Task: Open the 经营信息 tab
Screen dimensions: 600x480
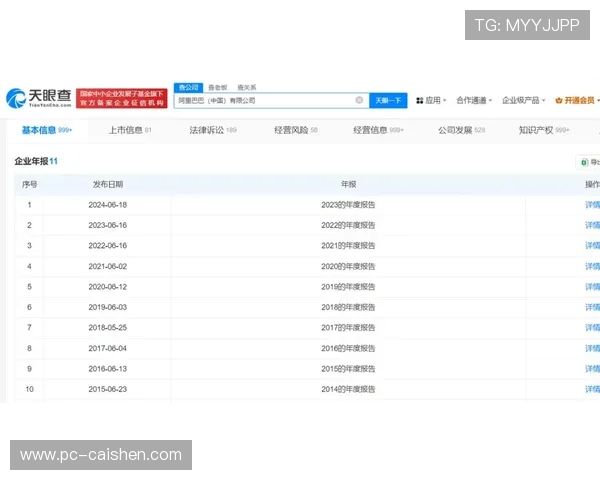Action: tap(378, 130)
